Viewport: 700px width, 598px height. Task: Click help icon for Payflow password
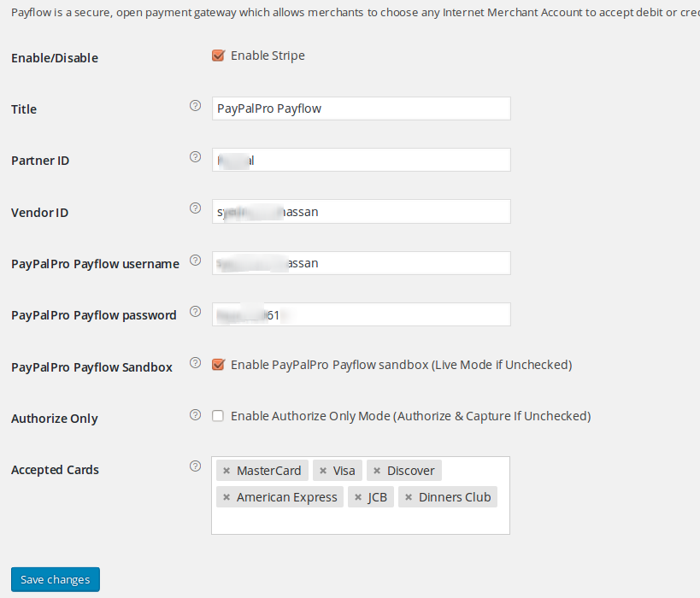(x=195, y=312)
